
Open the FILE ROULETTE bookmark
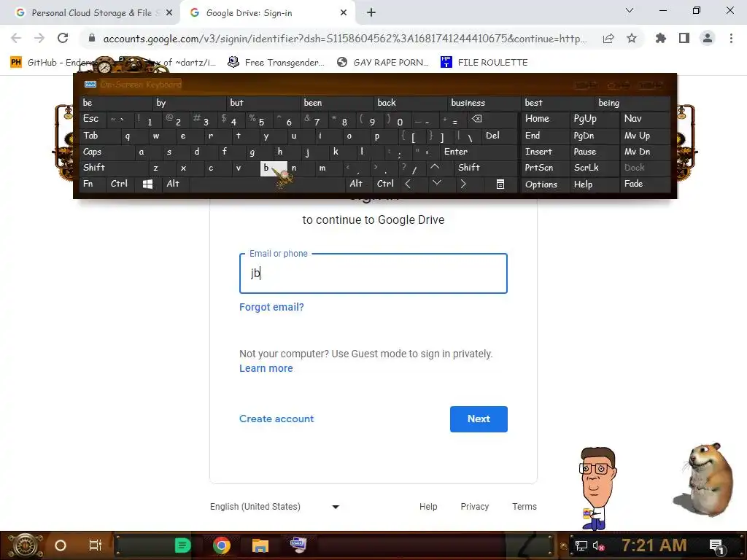[484, 63]
